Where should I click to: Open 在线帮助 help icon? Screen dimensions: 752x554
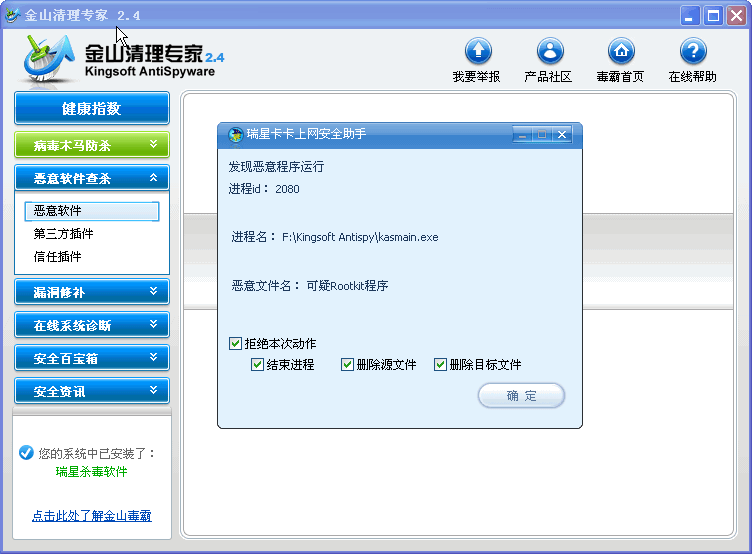click(693, 51)
